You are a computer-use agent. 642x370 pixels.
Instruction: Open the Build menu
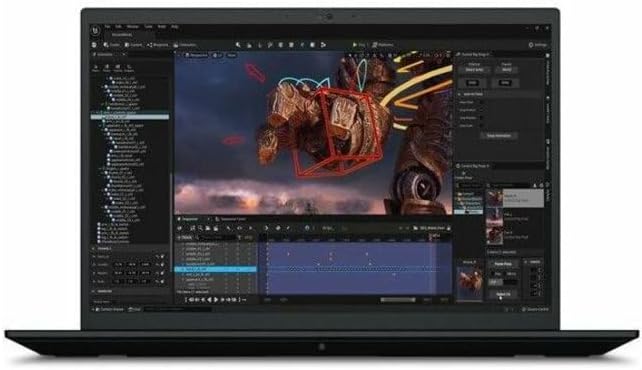pyautogui.click(x=162, y=27)
